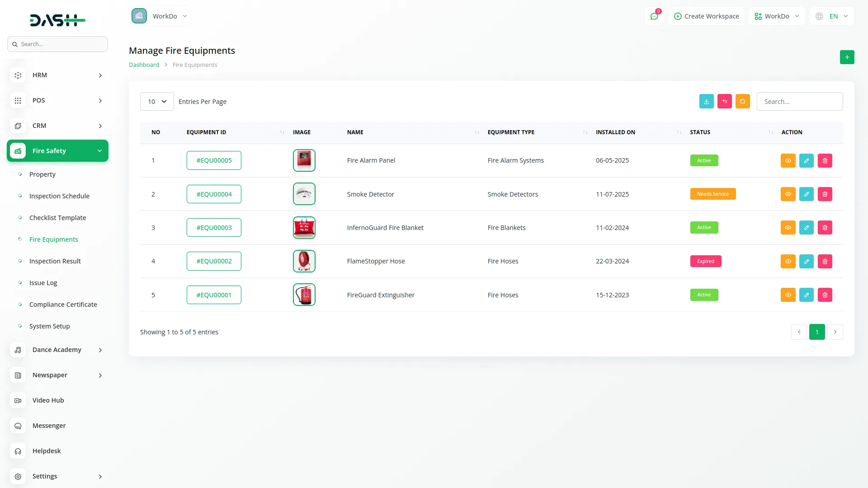
Task: Delete the FlameStopper Hose entry
Action: [x=825, y=261]
